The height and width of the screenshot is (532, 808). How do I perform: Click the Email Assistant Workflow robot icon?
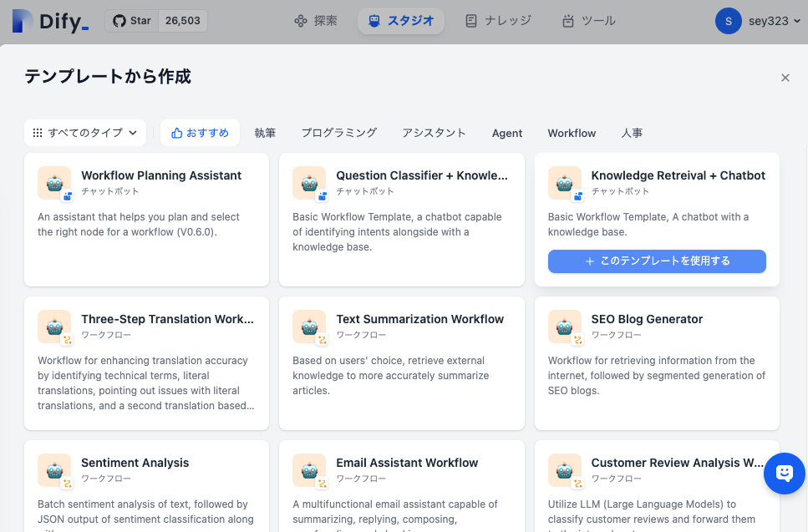coord(309,470)
